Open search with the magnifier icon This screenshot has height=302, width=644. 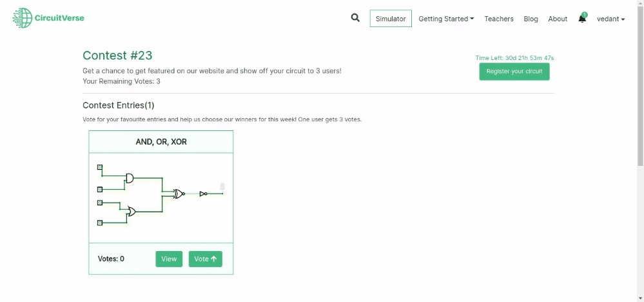(x=355, y=18)
